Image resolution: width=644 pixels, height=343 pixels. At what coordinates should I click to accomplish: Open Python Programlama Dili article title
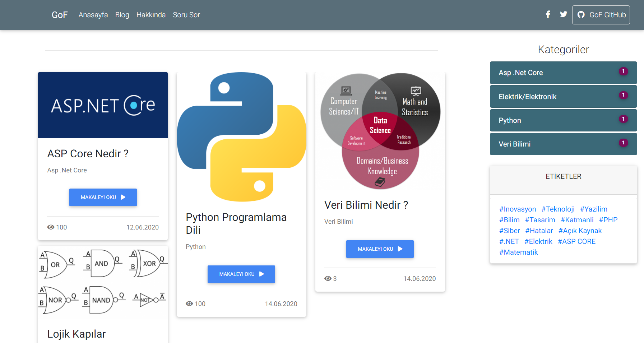pyautogui.click(x=236, y=223)
